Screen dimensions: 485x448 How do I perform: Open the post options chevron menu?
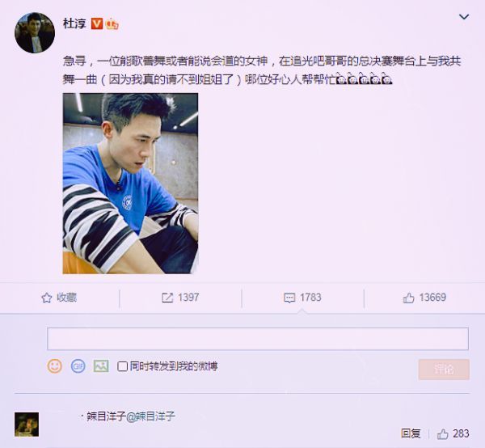click(x=464, y=17)
